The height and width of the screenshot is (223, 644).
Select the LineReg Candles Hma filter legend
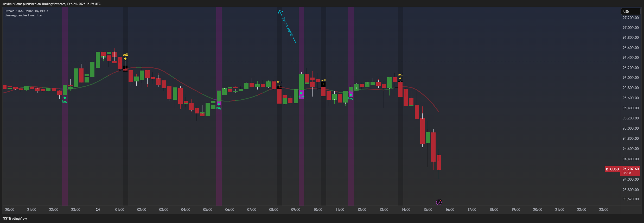coord(23,15)
